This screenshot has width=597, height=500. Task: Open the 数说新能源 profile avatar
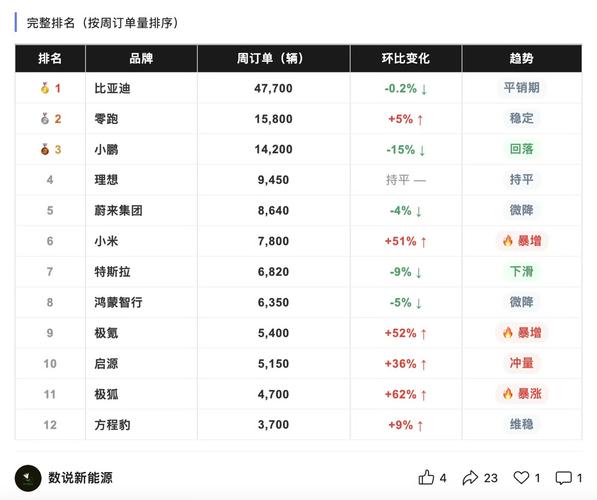(x=28, y=478)
